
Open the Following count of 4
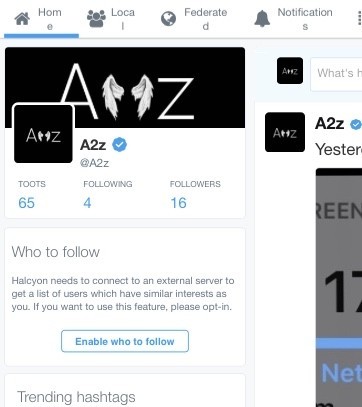point(87,203)
